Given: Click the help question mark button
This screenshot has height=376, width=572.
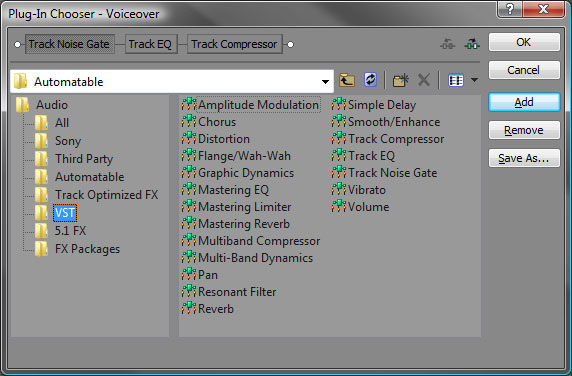Looking at the screenshot, I should pyautogui.click(x=510, y=9).
